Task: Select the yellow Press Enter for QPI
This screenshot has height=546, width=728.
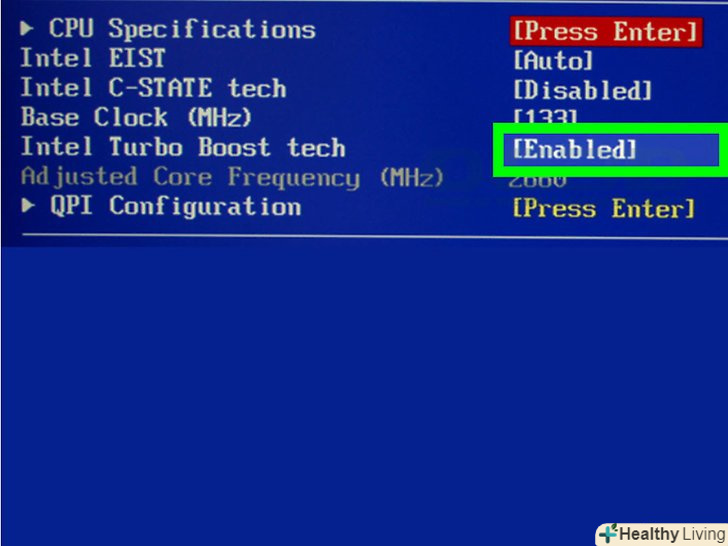Action: tap(604, 208)
